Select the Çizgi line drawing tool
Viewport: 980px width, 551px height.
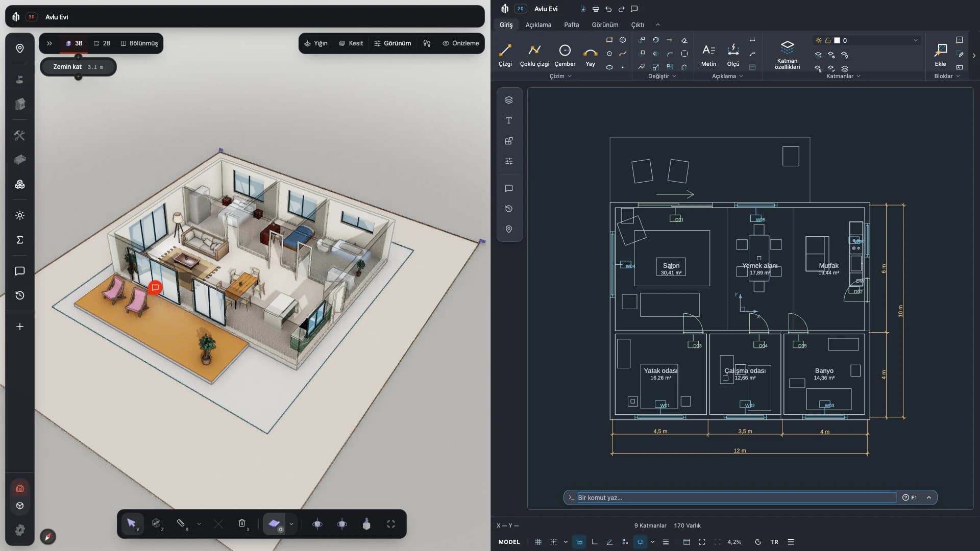pyautogui.click(x=505, y=55)
